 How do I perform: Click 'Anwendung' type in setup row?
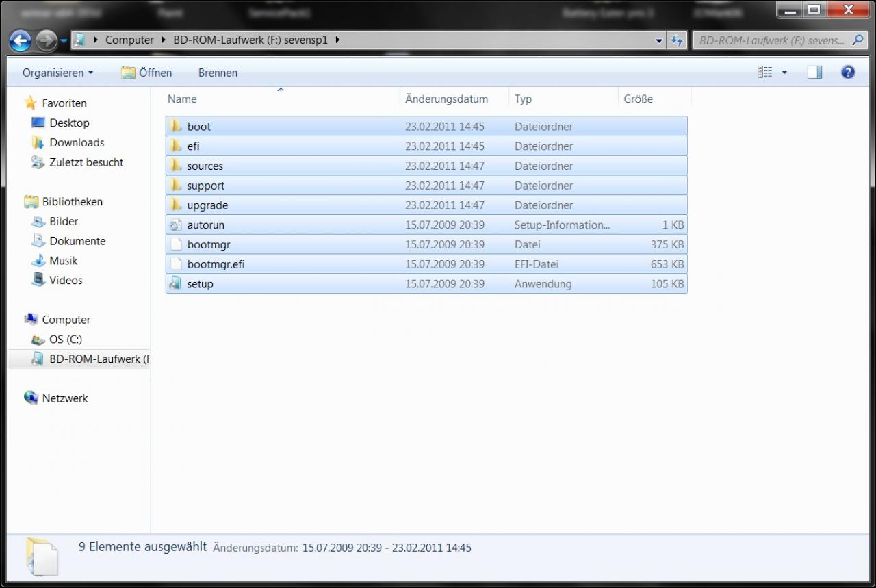[543, 284]
